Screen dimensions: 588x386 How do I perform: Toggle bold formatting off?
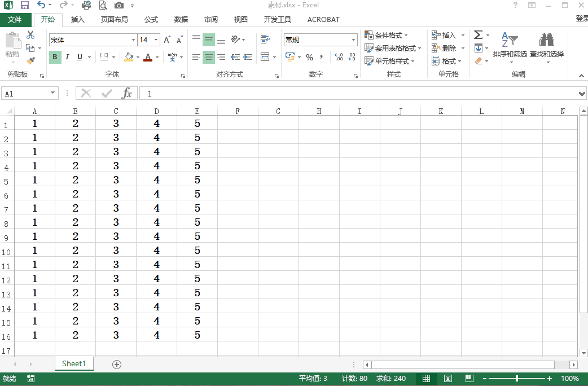click(55, 57)
